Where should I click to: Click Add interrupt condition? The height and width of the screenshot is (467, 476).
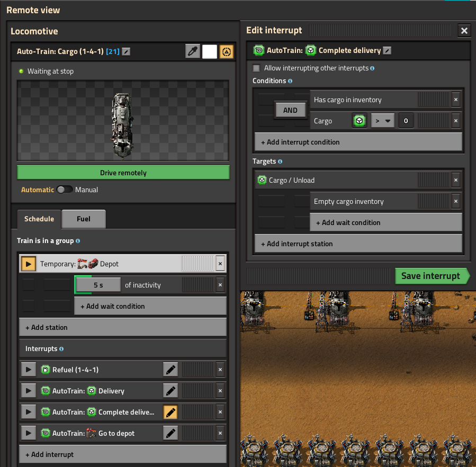click(358, 142)
